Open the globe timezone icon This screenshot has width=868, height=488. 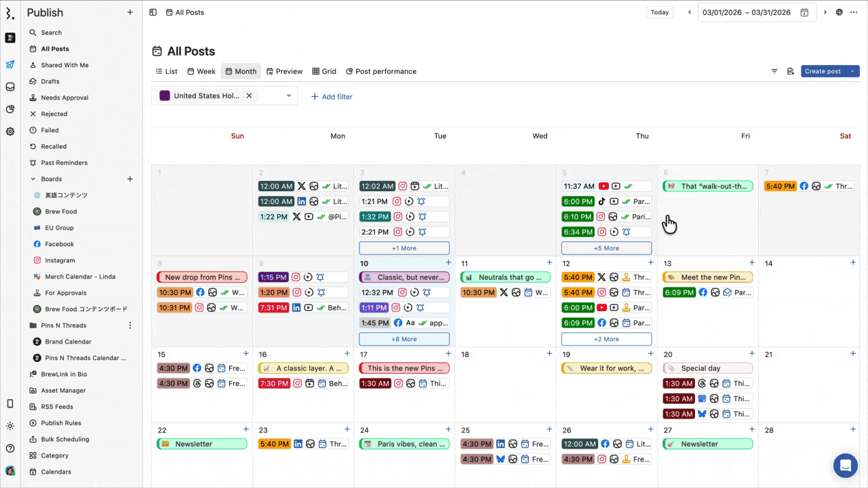[x=840, y=12]
